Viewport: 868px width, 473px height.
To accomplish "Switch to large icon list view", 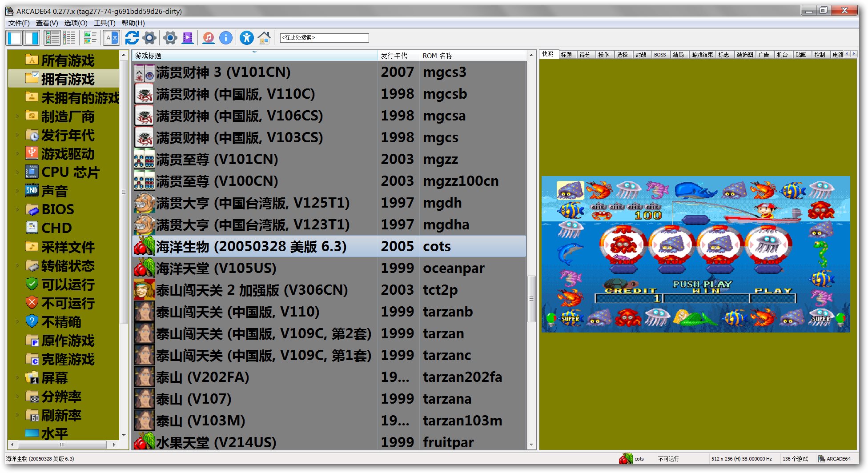I will pyautogui.click(x=52, y=38).
